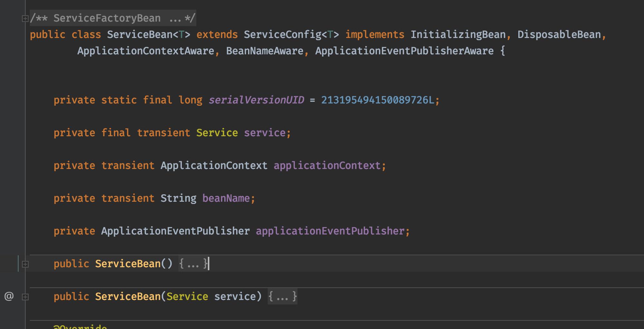Click the 'service' parameter name in the constructor
644x329 pixels.
coord(235,296)
